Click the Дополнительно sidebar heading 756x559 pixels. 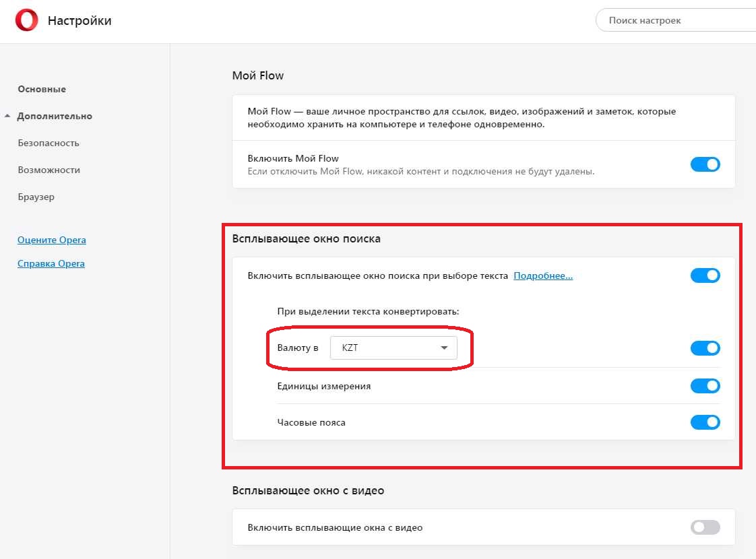55,116
